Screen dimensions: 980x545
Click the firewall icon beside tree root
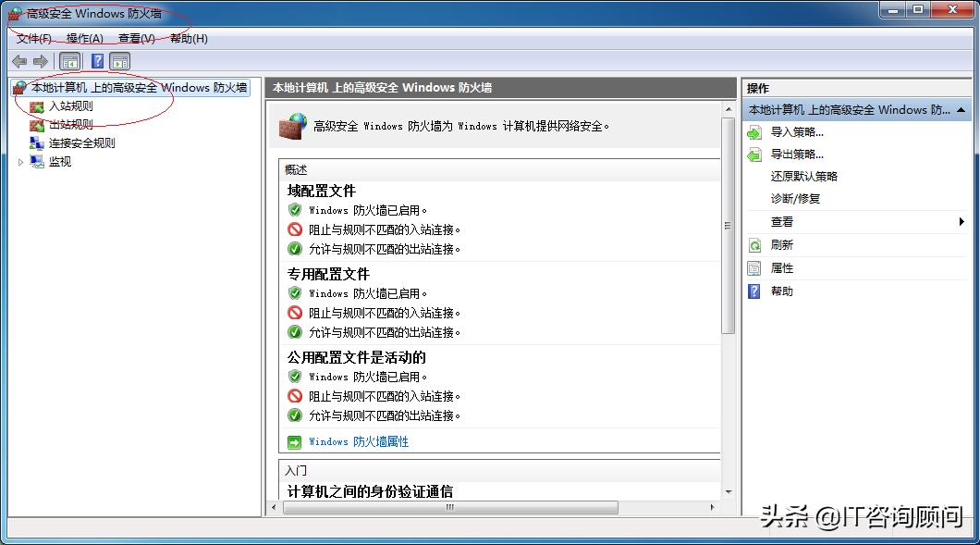20,88
